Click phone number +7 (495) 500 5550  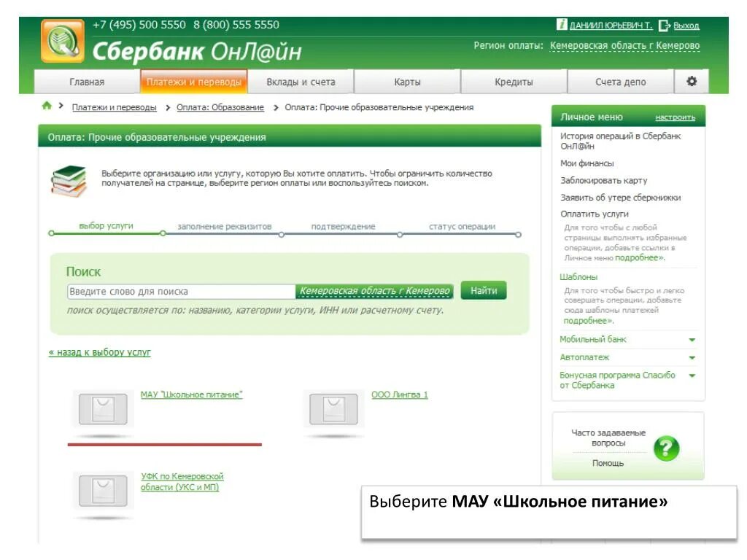click(x=139, y=25)
